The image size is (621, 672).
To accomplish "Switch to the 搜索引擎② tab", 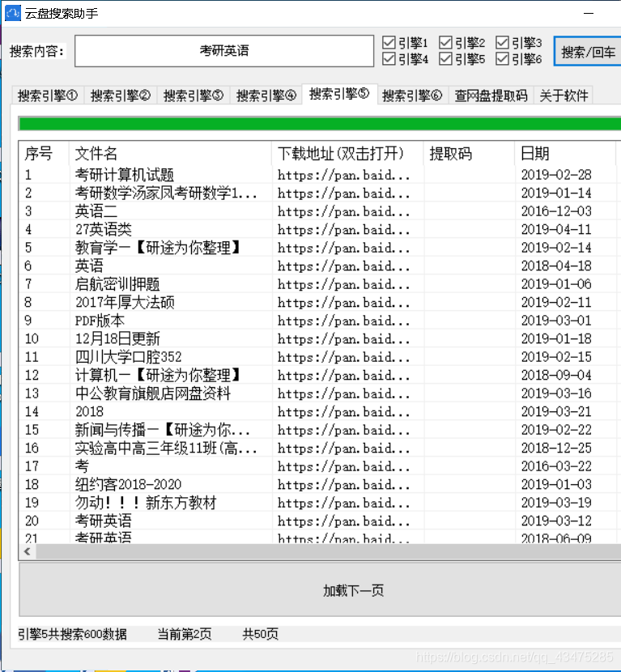I will click(x=121, y=96).
